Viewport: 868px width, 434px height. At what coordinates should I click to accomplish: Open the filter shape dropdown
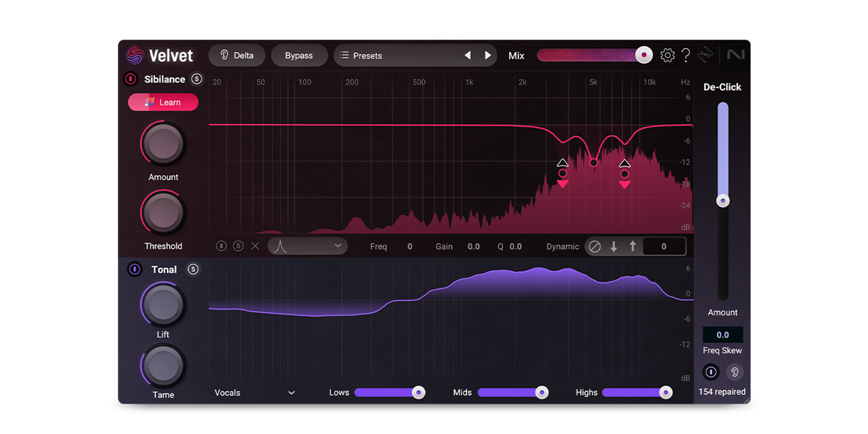point(308,246)
